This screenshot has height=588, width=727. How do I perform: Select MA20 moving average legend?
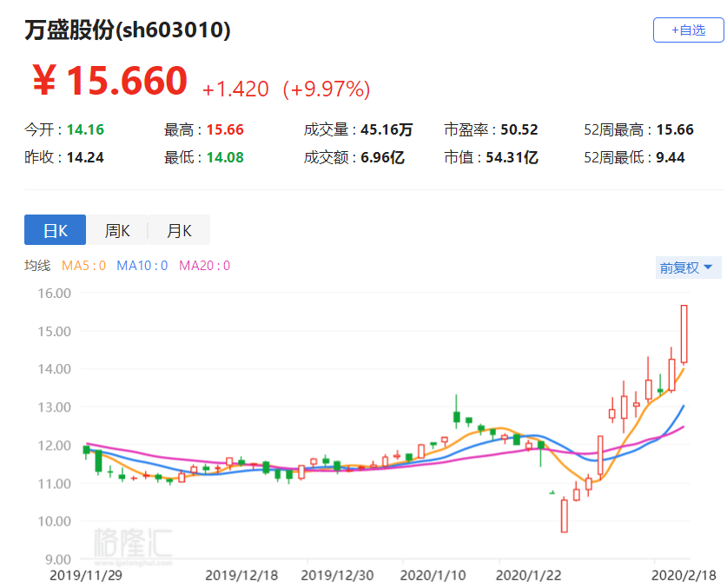pos(204,266)
